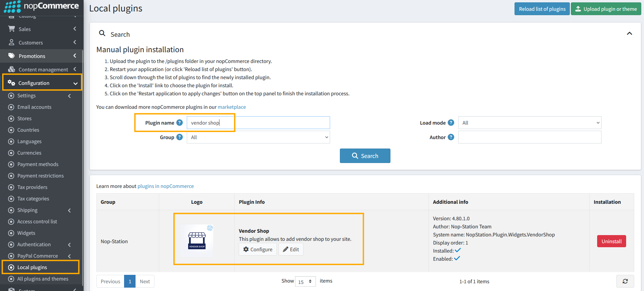Click the Author text field
Viewport: 644px width, 291px height.
[x=530, y=137]
